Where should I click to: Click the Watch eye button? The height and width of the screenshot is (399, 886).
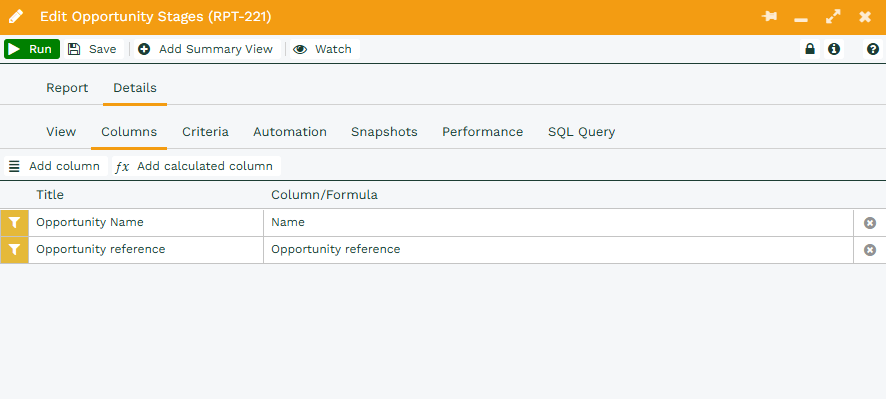point(324,49)
